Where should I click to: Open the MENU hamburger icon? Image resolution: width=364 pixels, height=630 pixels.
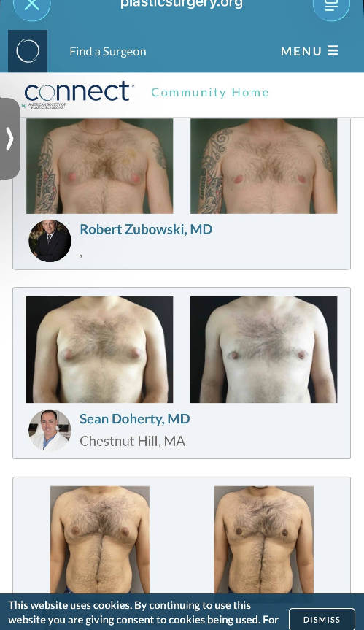click(309, 51)
